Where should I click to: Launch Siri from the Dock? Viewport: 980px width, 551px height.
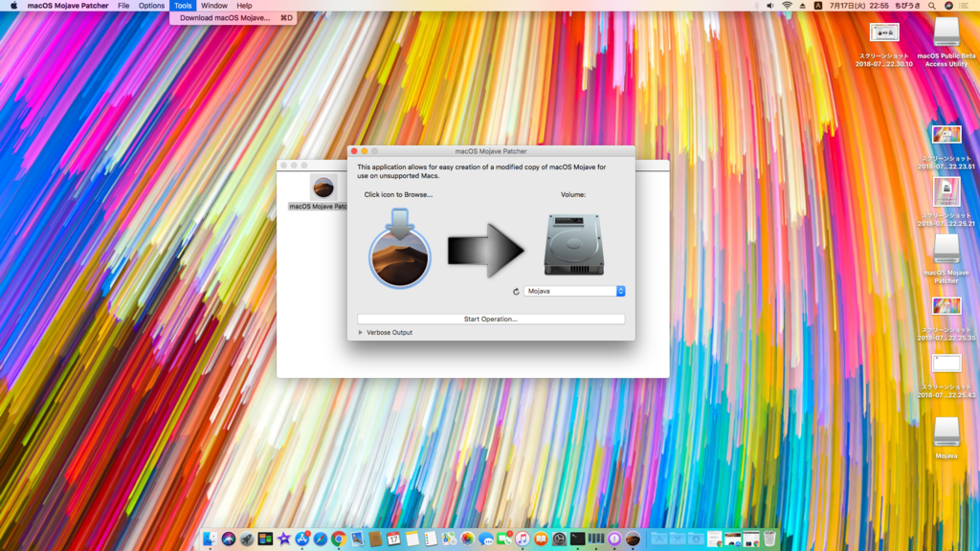pos(228,539)
